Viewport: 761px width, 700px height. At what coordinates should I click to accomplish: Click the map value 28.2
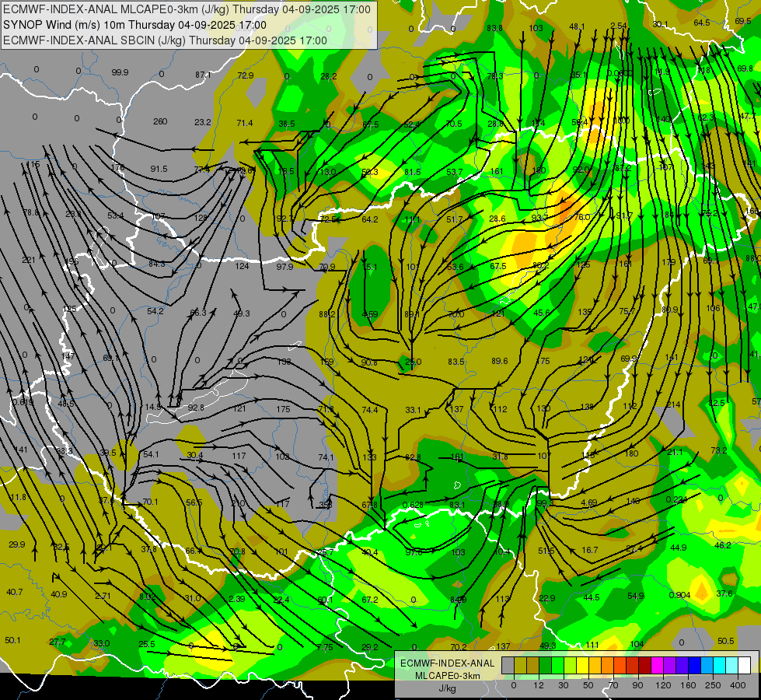329,76
